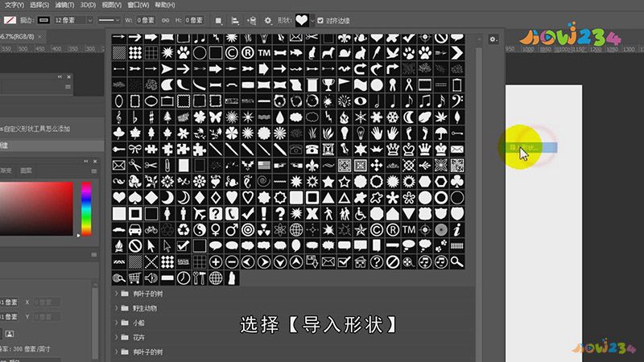644x362 pixels.
Task: Pick the American flag shape
Action: coord(264,166)
